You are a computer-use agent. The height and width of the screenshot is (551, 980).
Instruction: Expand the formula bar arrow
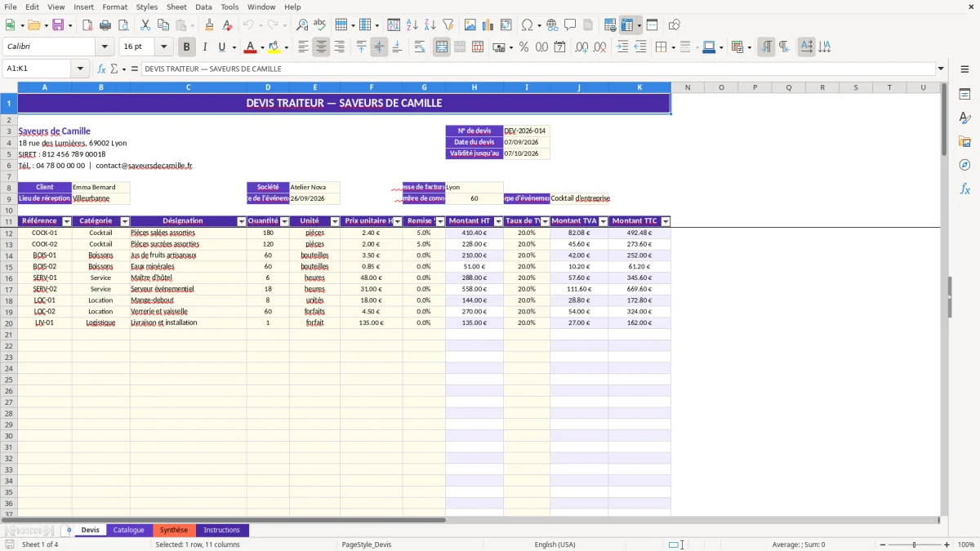pyautogui.click(x=941, y=69)
